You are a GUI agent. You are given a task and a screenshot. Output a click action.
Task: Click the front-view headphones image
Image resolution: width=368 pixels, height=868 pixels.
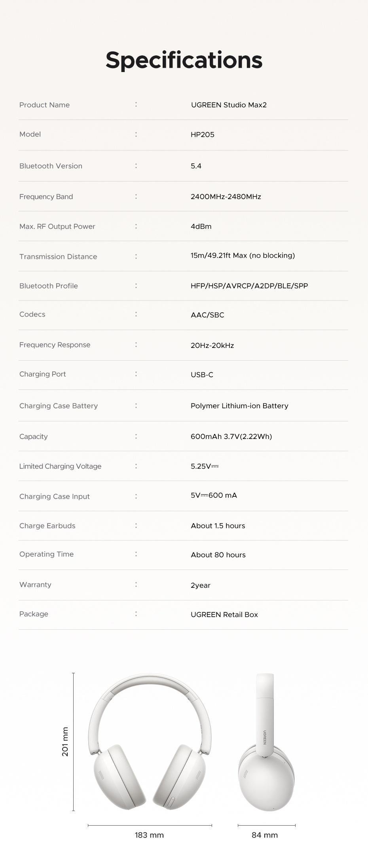click(150, 741)
